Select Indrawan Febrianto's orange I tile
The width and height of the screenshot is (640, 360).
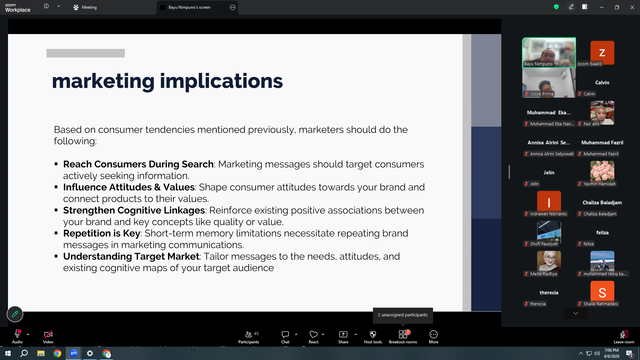click(x=549, y=202)
